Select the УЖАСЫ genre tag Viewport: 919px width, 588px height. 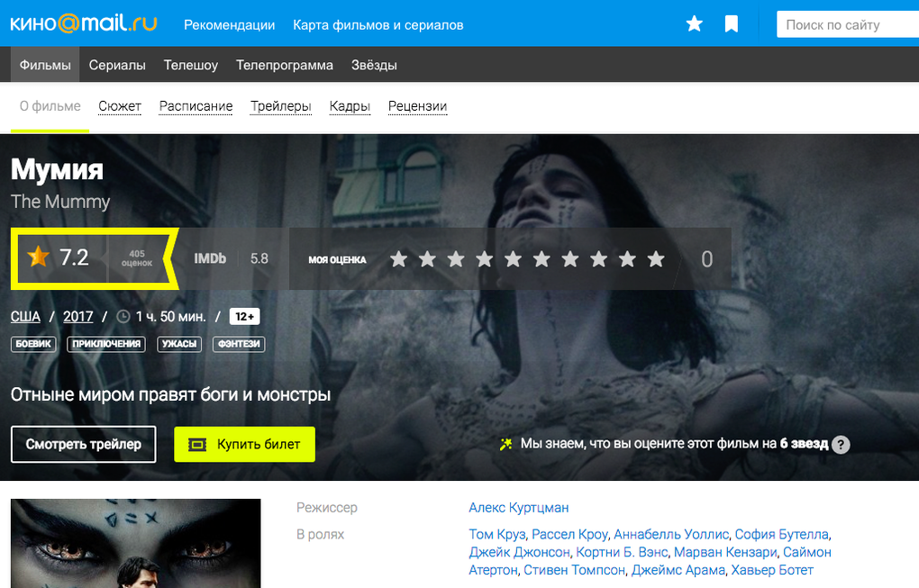point(179,344)
